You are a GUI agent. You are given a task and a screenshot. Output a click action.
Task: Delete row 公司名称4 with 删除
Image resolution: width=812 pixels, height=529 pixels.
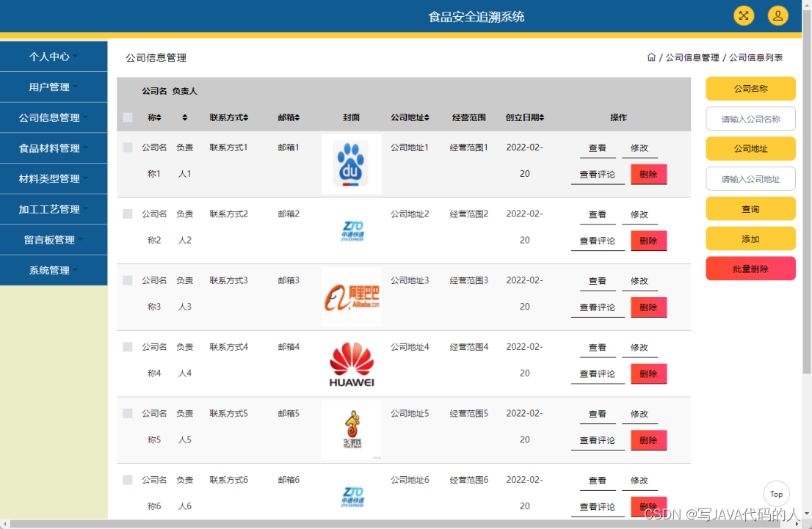(x=648, y=373)
